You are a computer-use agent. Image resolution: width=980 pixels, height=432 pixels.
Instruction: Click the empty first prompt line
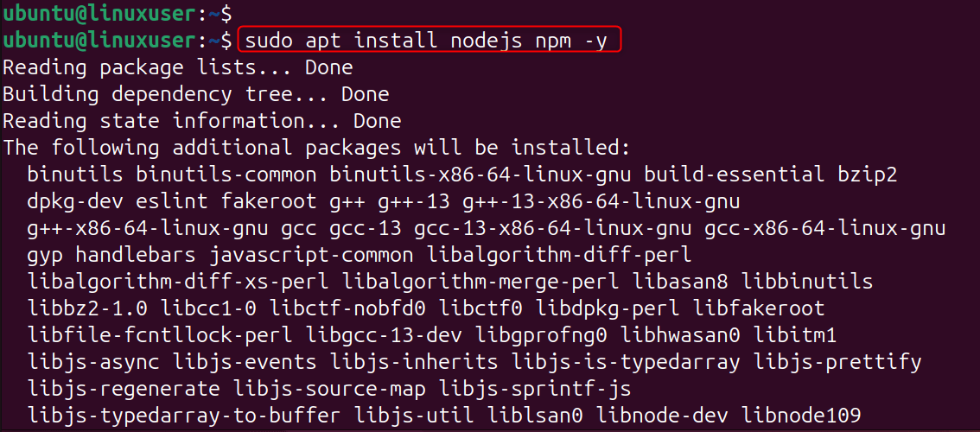[116, 14]
